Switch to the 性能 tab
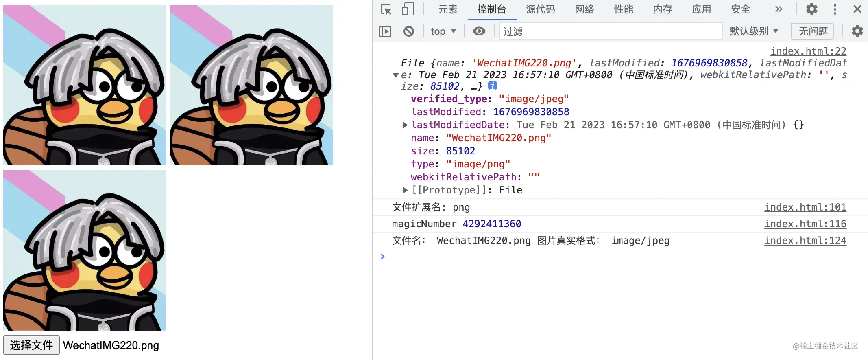This screenshot has height=360, width=868. pos(624,9)
